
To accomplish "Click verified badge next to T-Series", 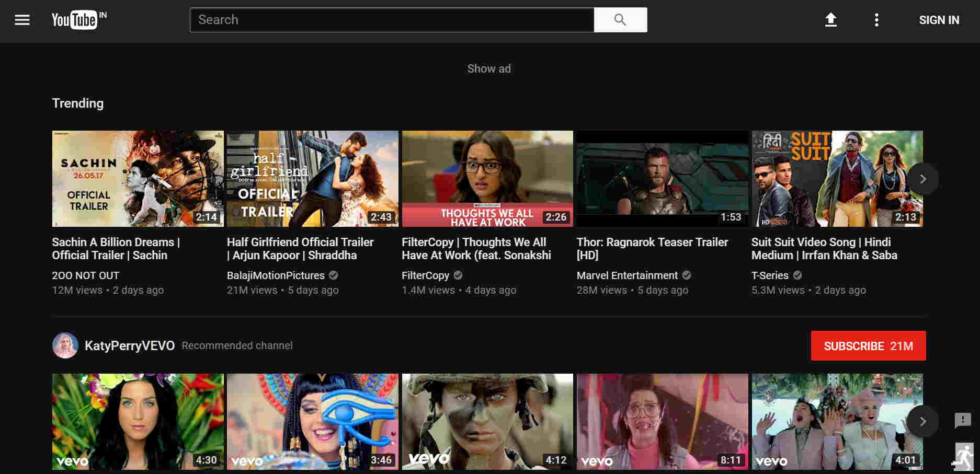I will click(x=797, y=275).
